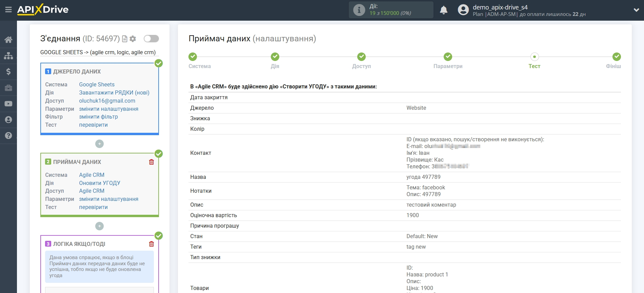
Task: Click the Причина програшу row label
Action: [x=215, y=226]
